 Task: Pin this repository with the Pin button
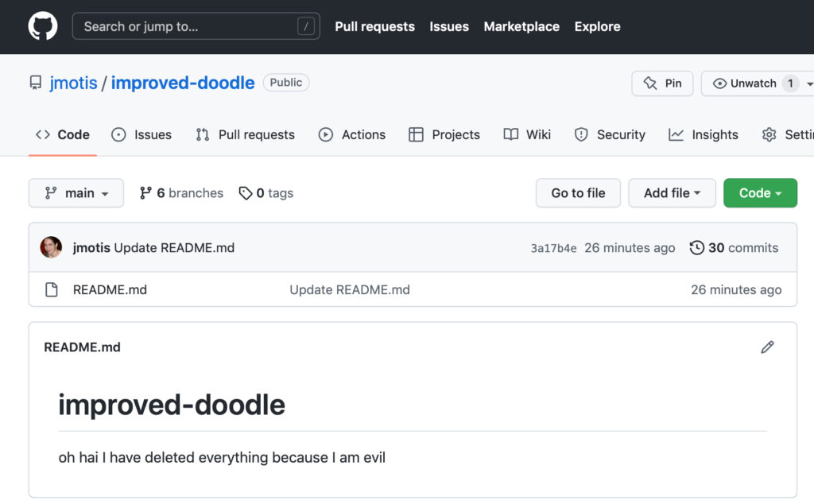[662, 83]
